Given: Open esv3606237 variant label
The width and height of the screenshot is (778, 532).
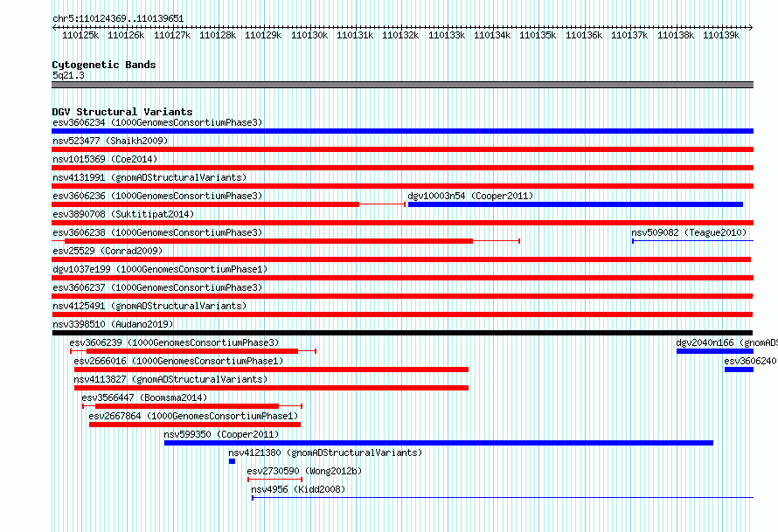Looking at the screenshot, I should (157, 287).
